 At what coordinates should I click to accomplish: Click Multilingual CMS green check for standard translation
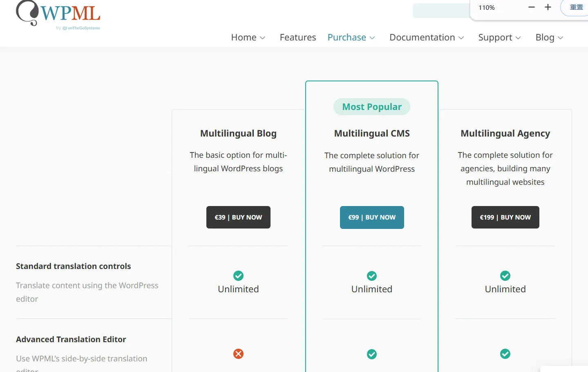click(x=372, y=276)
